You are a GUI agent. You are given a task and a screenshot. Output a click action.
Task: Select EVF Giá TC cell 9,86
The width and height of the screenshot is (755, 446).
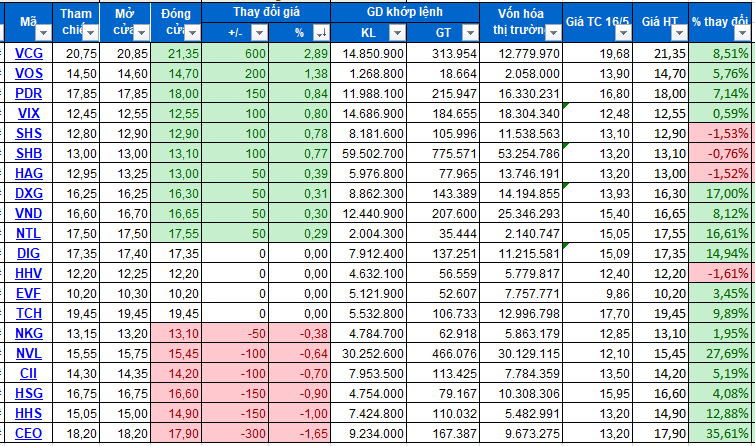coord(598,294)
